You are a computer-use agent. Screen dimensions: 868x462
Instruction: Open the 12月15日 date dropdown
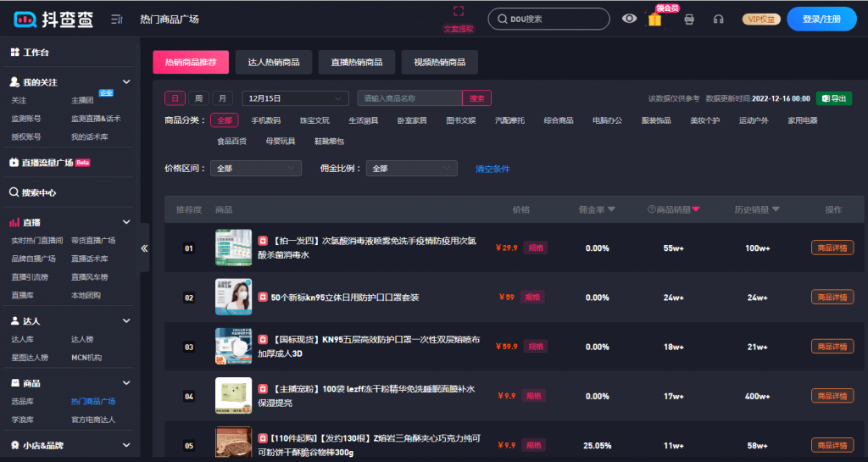(x=295, y=98)
